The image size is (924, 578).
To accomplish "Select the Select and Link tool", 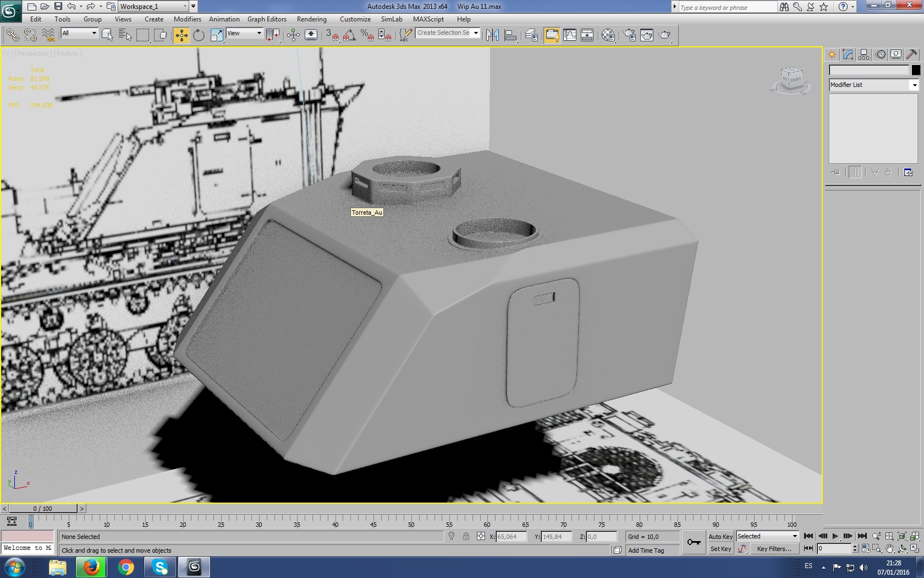I will coord(12,35).
